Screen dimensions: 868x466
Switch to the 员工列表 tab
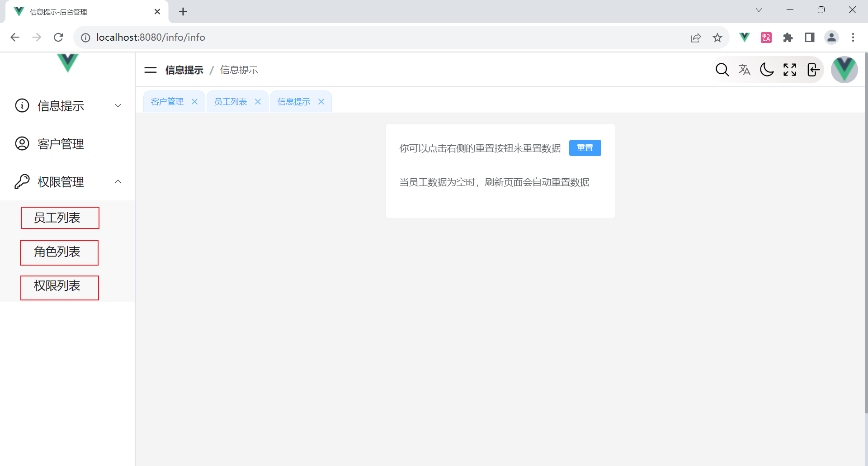click(x=231, y=102)
